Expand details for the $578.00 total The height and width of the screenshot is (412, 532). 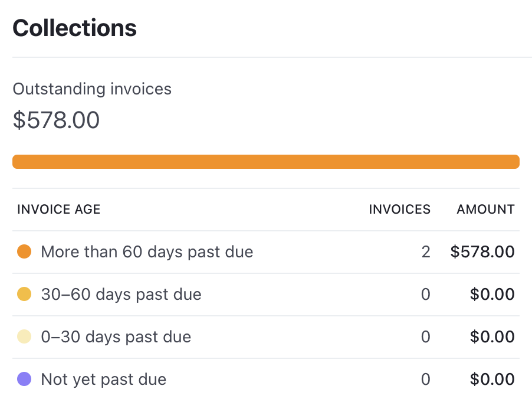pos(55,120)
